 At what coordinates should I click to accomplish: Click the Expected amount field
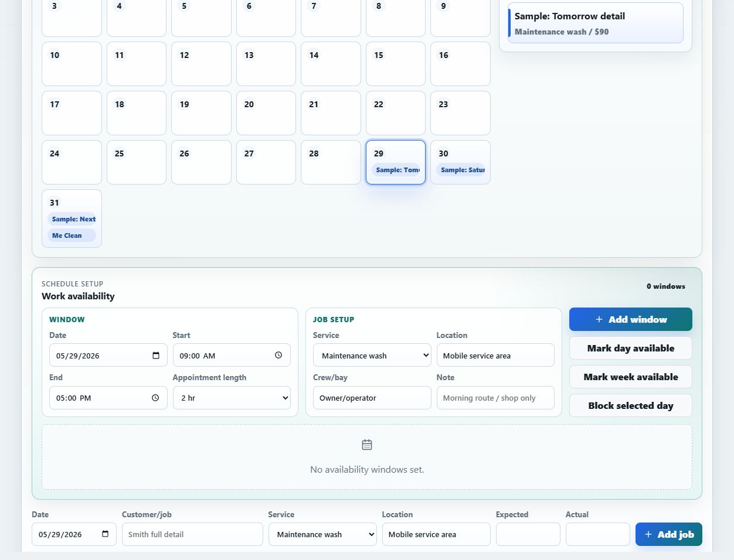[x=528, y=534]
